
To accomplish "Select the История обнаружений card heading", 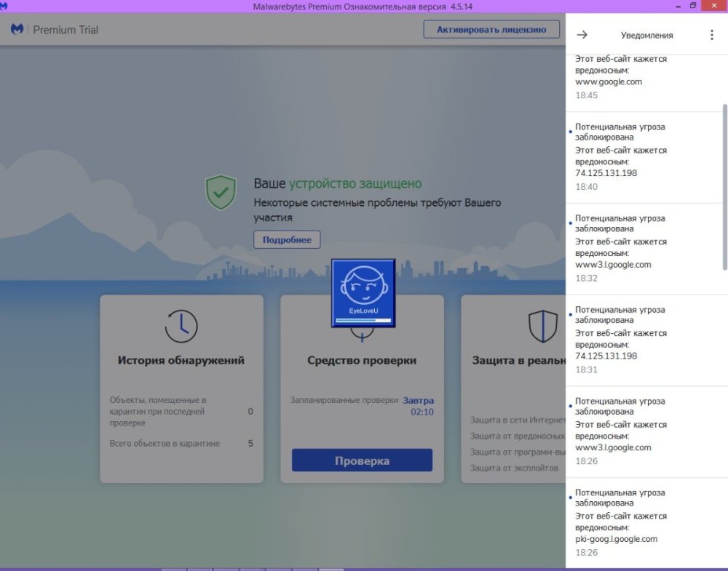I will pyautogui.click(x=181, y=360).
